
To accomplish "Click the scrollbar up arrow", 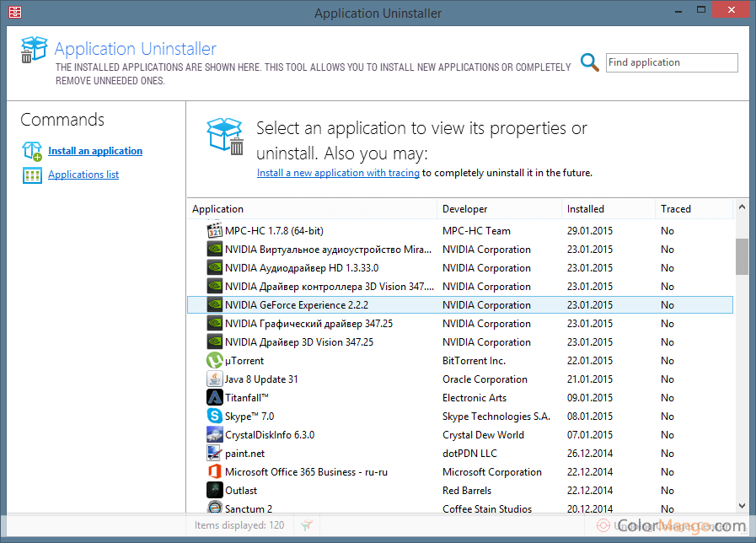I will click(742, 207).
